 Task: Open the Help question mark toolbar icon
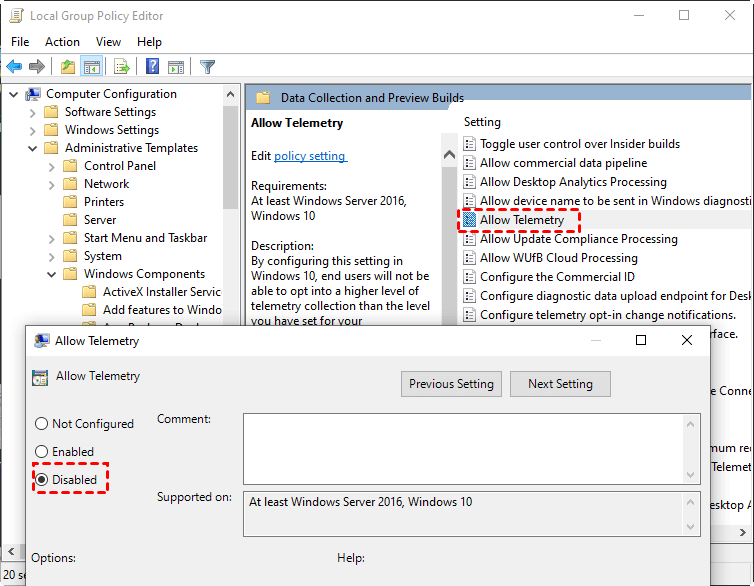click(x=152, y=66)
